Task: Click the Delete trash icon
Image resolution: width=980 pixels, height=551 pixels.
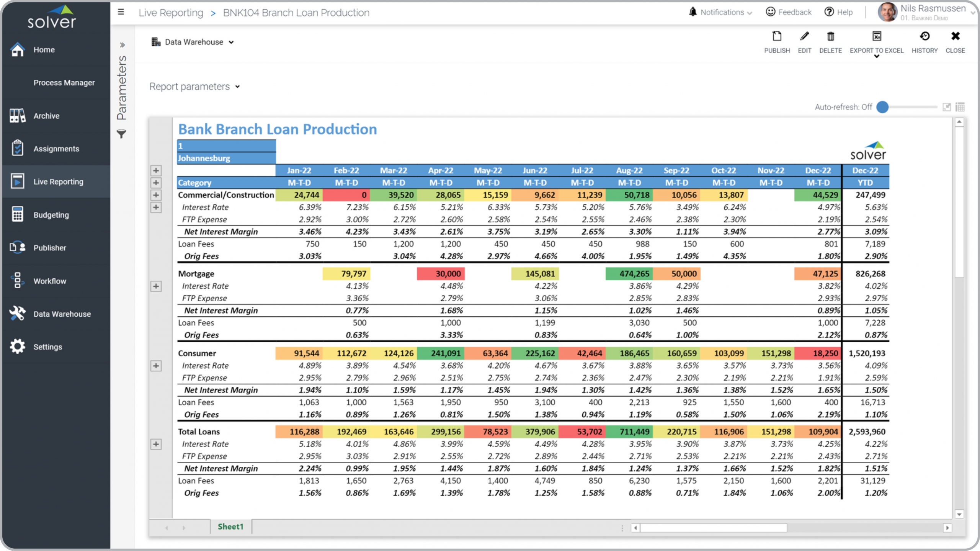Action: click(x=830, y=37)
